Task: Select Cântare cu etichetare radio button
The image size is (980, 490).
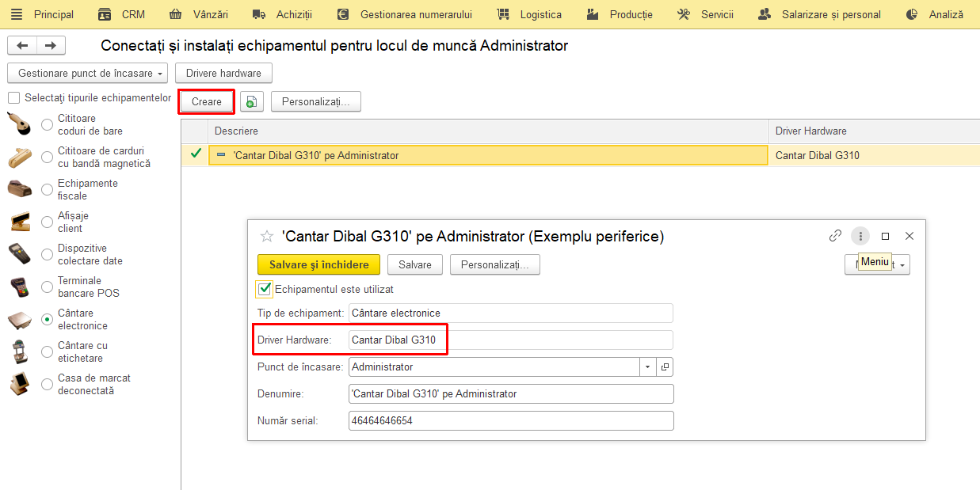Action: pos(48,352)
